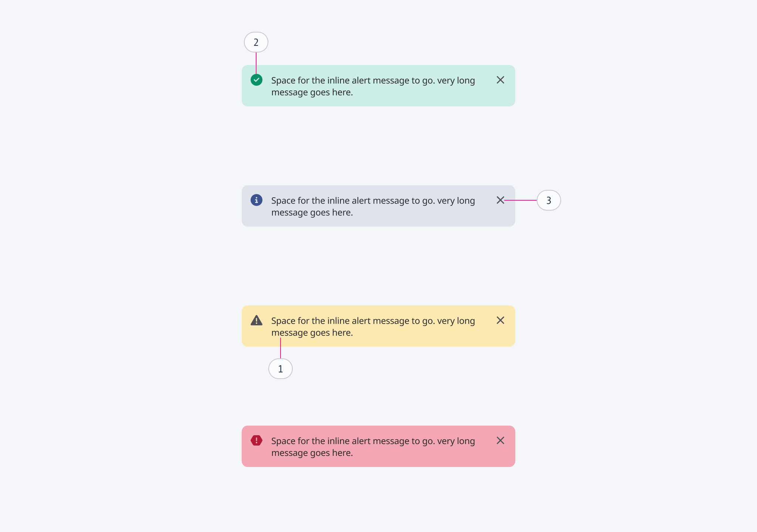
Task: Click the blue info icon
Action: (256, 200)
